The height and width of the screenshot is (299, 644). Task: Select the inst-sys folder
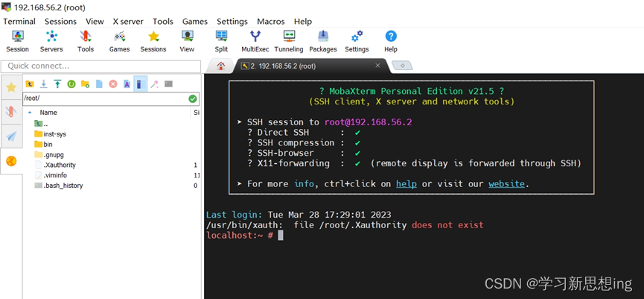pos(50,134)
